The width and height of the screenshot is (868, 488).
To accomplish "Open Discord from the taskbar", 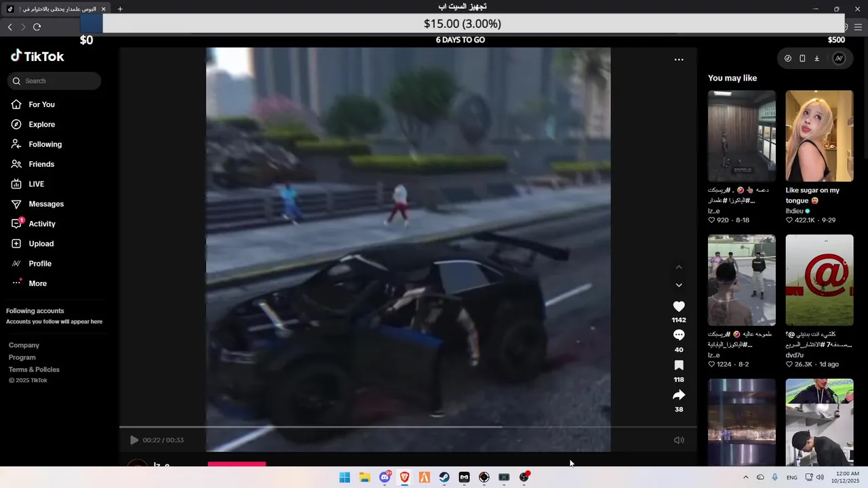I will (385, 477).
